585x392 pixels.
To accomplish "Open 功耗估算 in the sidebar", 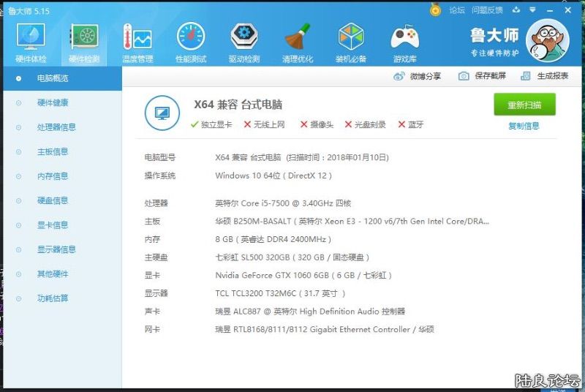I will point(53,298).
